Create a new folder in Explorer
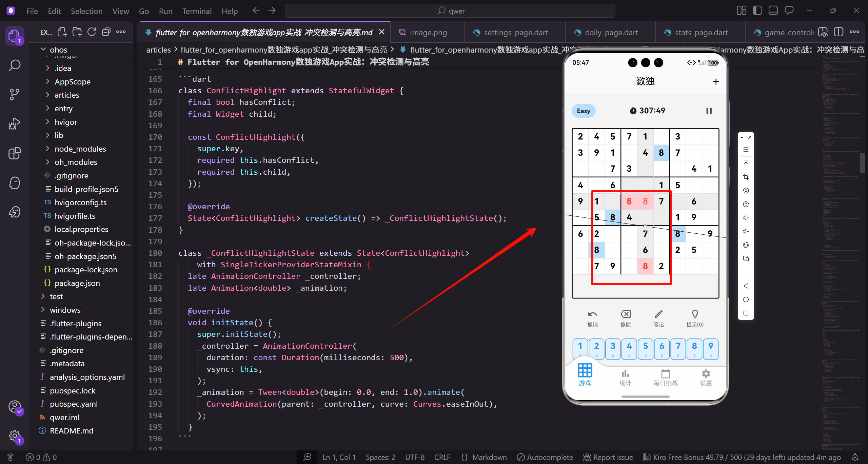Viewport: 868px width, 464px height. pos(77,32)
